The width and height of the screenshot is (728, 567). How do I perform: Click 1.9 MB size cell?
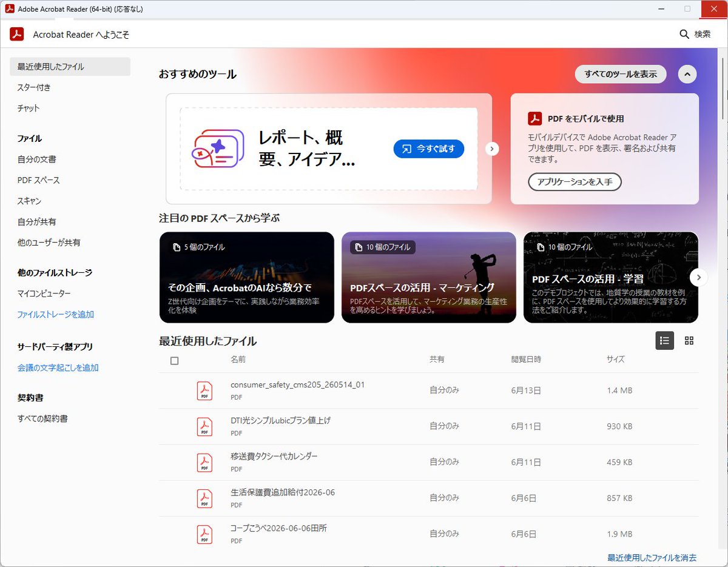pos(619,534)
